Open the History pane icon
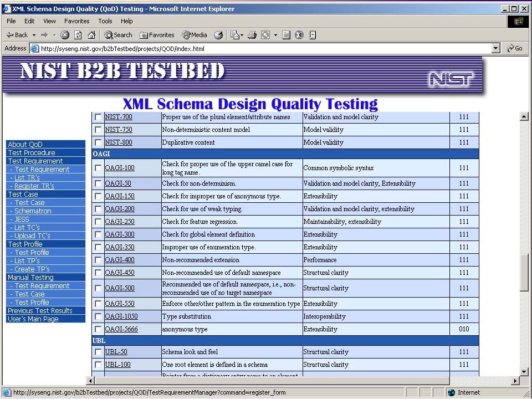 click(218, 35)
